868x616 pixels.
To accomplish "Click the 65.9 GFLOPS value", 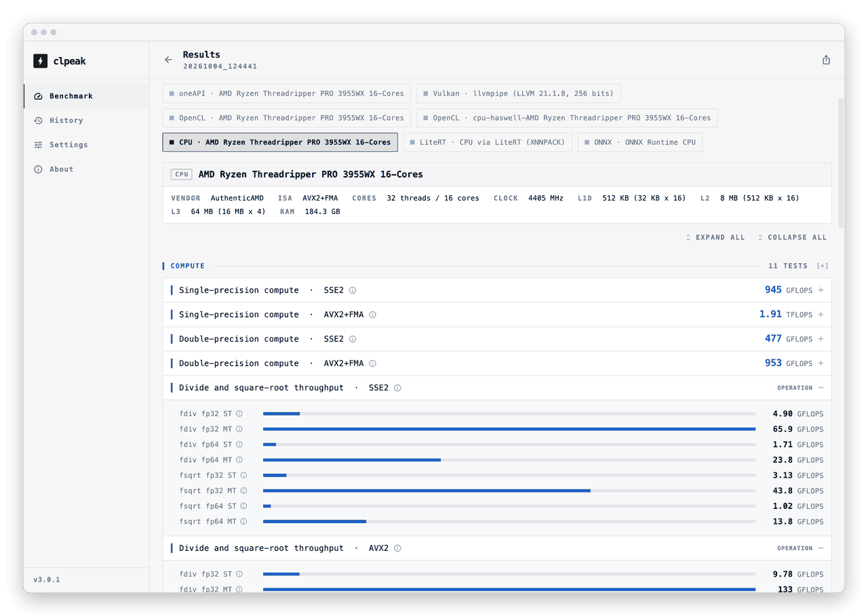I will [x=798, y=429].
